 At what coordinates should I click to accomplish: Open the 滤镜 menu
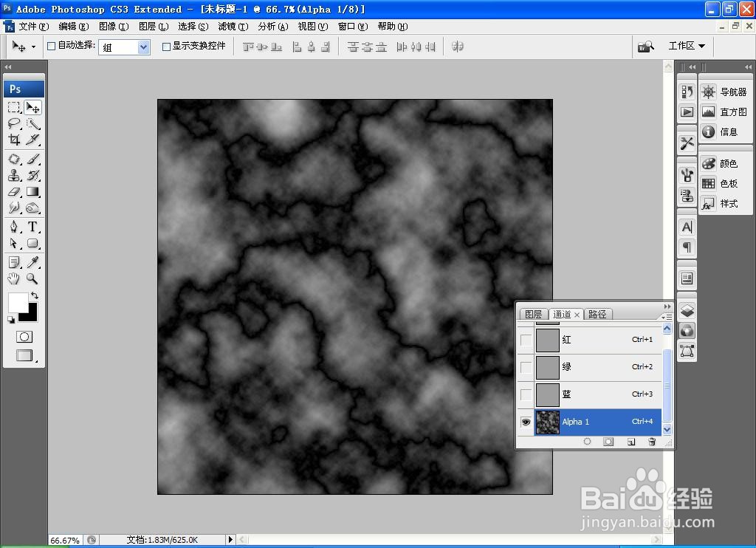pyautogui.click(x=233, y=27)
